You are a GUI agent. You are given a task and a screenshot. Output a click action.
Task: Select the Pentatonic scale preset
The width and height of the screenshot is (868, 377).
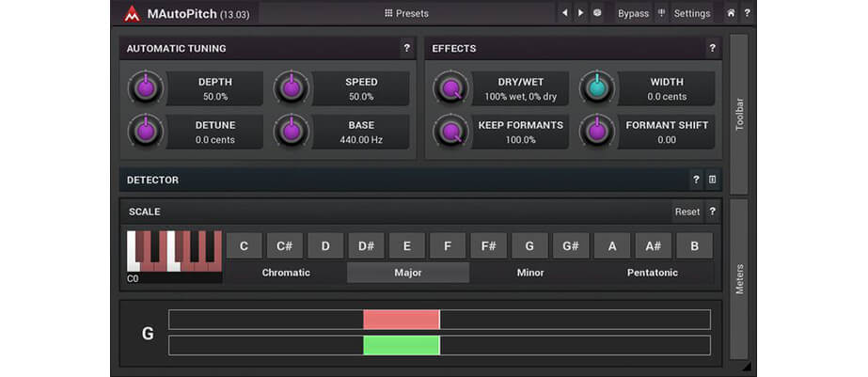[x=652, y=273]
